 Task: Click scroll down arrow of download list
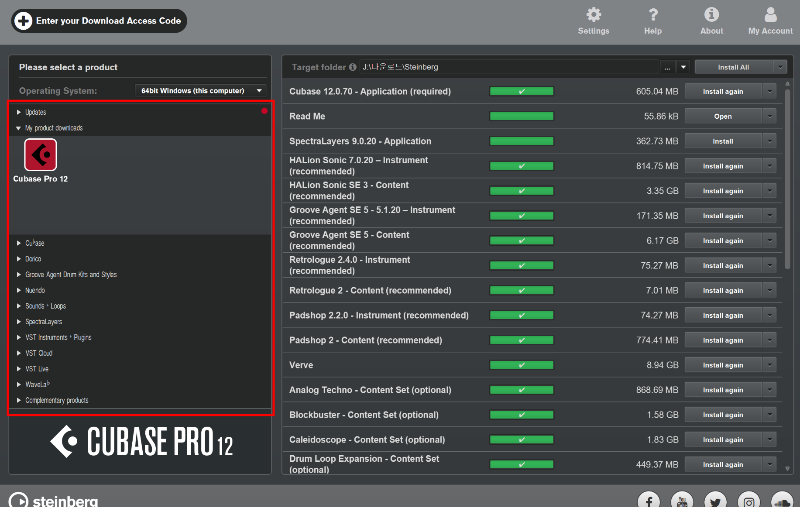click(x=787, y=468)
